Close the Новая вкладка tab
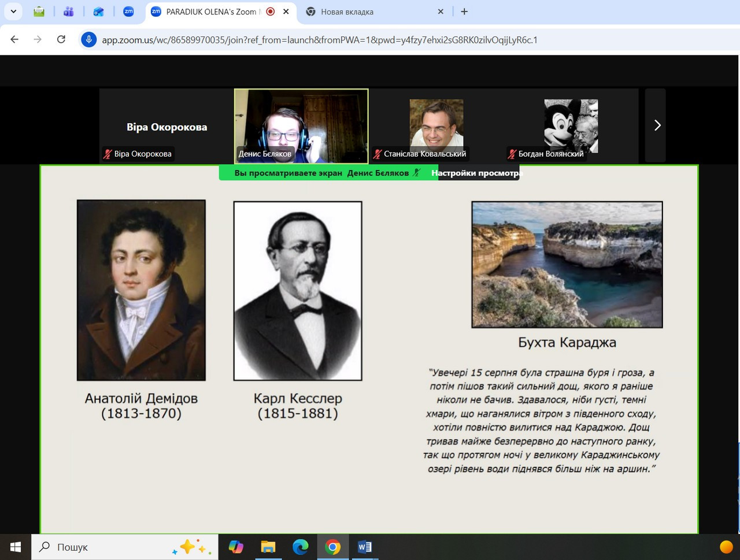The width and height of the screenshot is (740, 560). click(441, 12)
